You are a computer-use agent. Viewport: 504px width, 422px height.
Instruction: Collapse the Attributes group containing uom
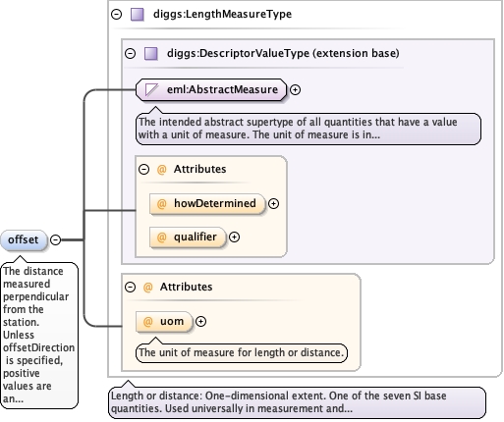tap(130, 287)
